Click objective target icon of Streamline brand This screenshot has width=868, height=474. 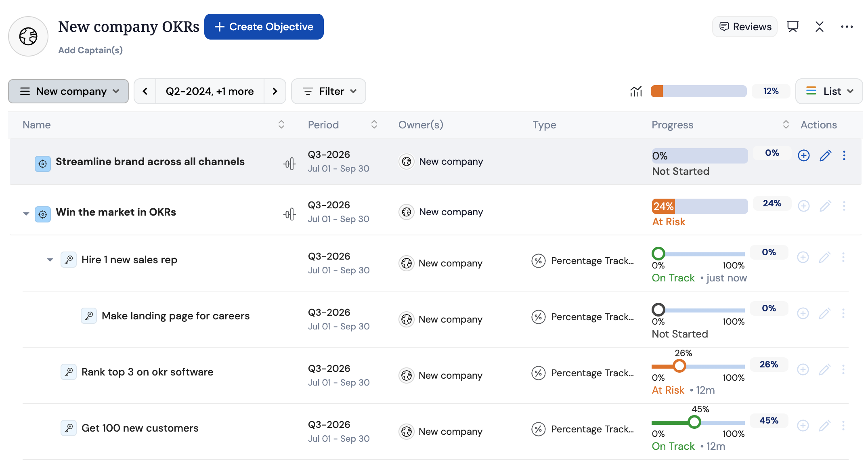[x=43, y=164]
